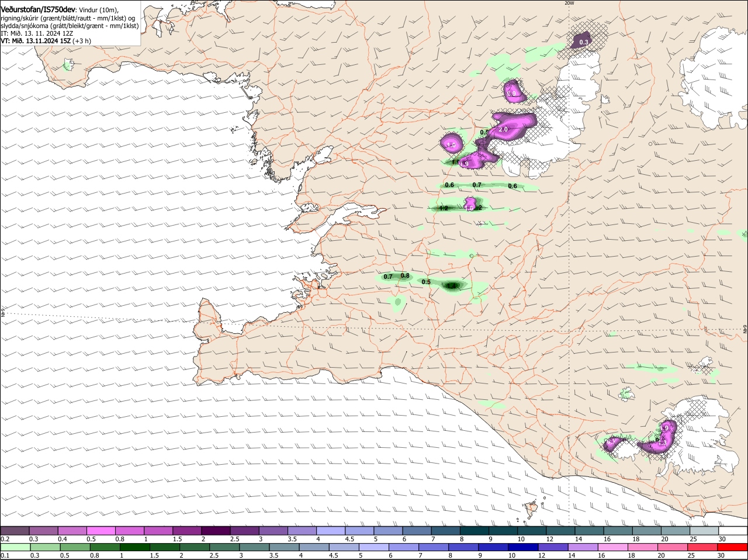Select upper legend swatch labelled 0.2
Screen dimensions: 748x560
click(x=15, y=530)
